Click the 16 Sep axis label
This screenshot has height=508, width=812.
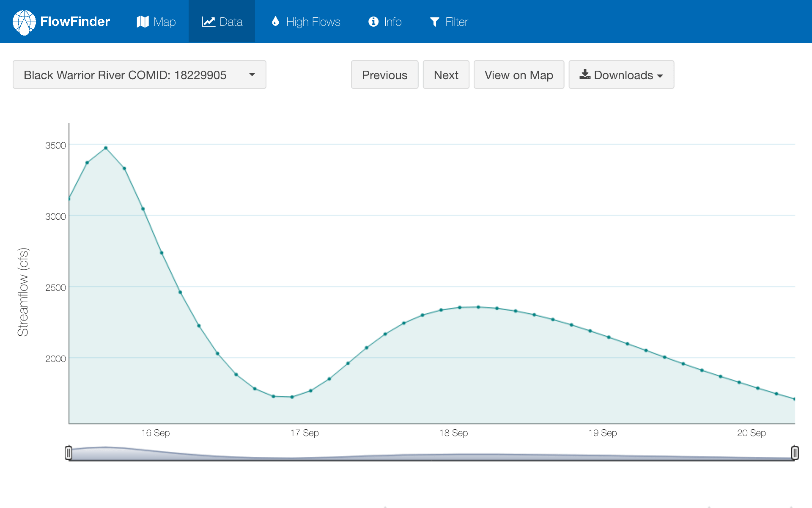pyautogui.click(x=156, y=433)
